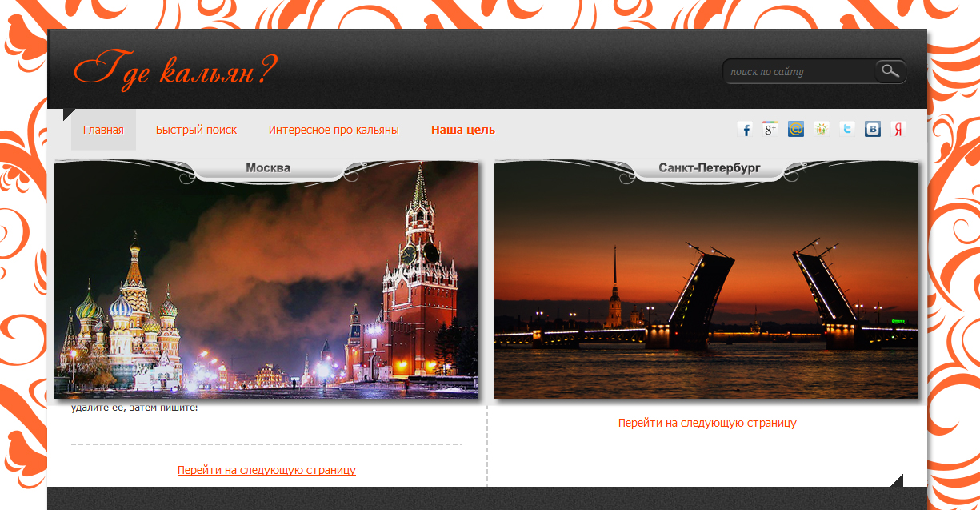Click the magnifier search button
This screenshot has height=510, width=980.
click(890, 71)
